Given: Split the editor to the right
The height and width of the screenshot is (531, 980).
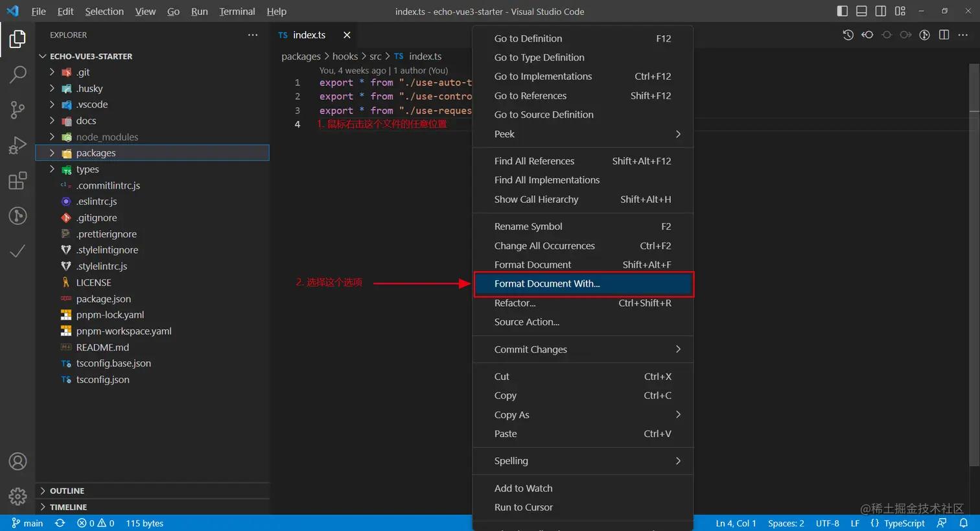Looking at the screenshot, I should point(944,35).
